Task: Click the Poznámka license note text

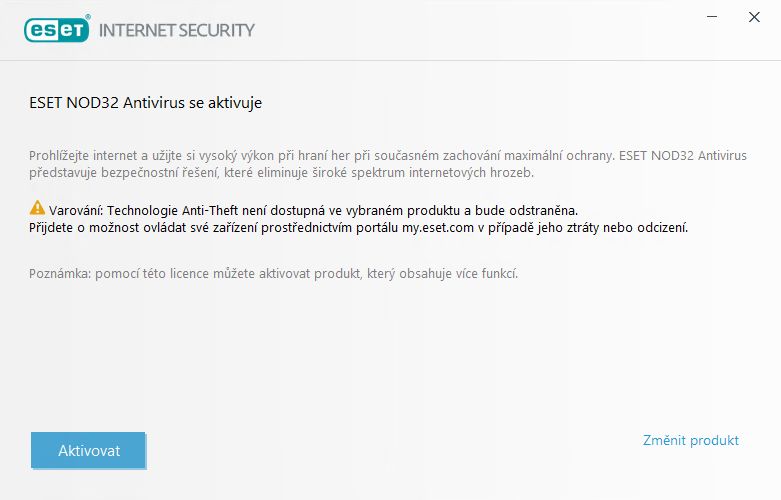Action: (273, 274)
